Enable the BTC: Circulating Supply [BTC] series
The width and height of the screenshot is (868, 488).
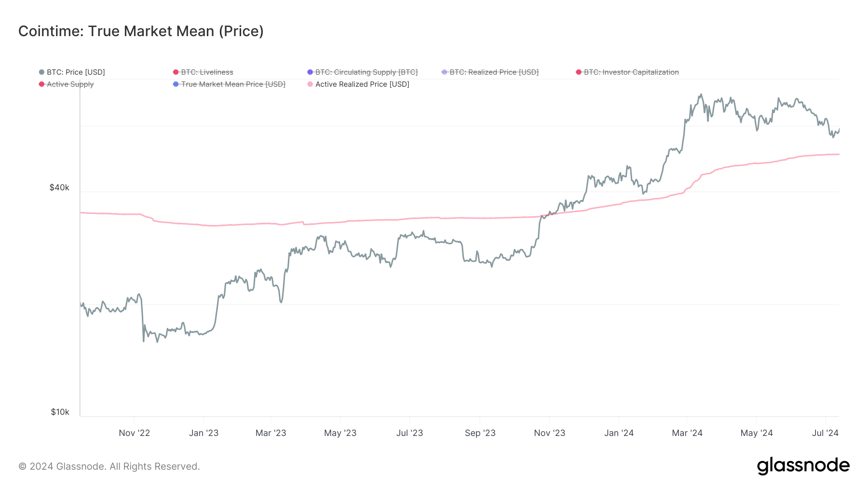click(362, 72)
